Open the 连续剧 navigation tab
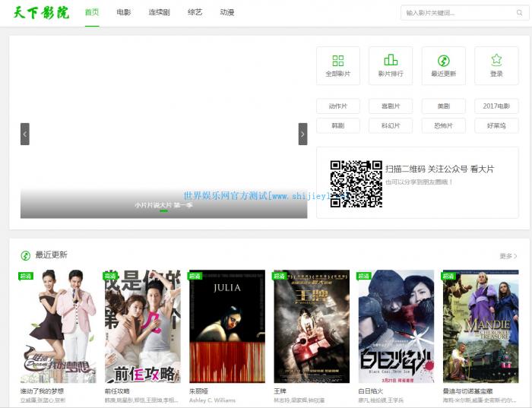This screenshot has width=532, height=408. pos(160,13)
